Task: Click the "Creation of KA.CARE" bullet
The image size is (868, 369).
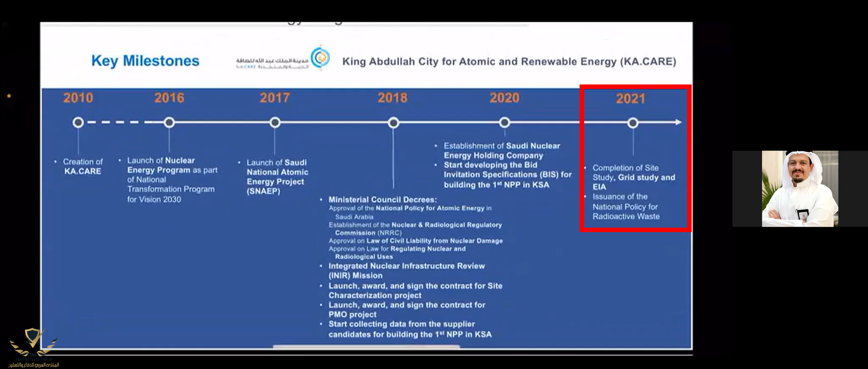Action: pyautogui.click(x=80, y=166)
